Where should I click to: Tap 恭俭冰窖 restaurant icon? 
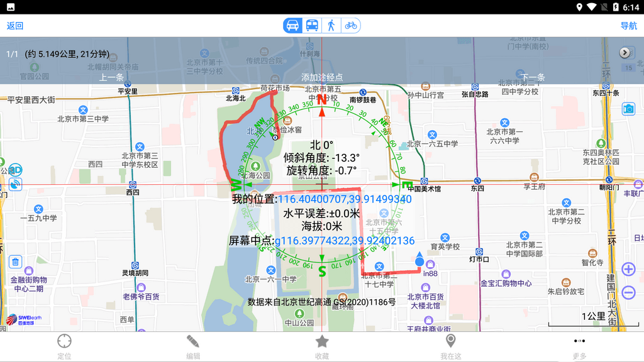click(x=287, y=121)
